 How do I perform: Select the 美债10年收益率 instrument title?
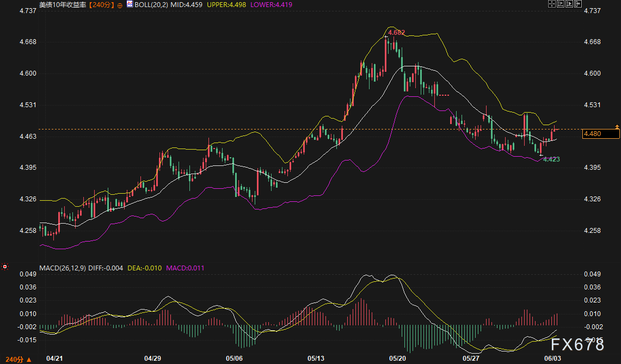point(63,5)
